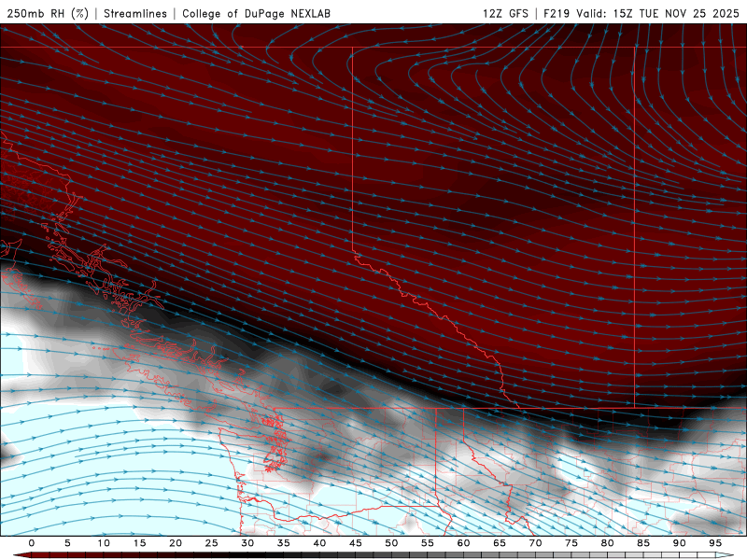Viewport: 747px width, 560px height.
Task: Click the colorbar label '25'
Action: 212,543
